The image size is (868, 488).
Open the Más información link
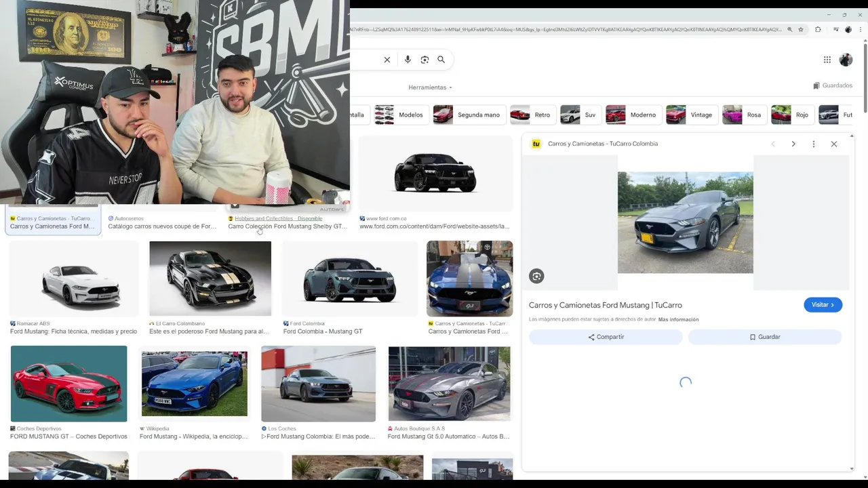pos(678,319)
